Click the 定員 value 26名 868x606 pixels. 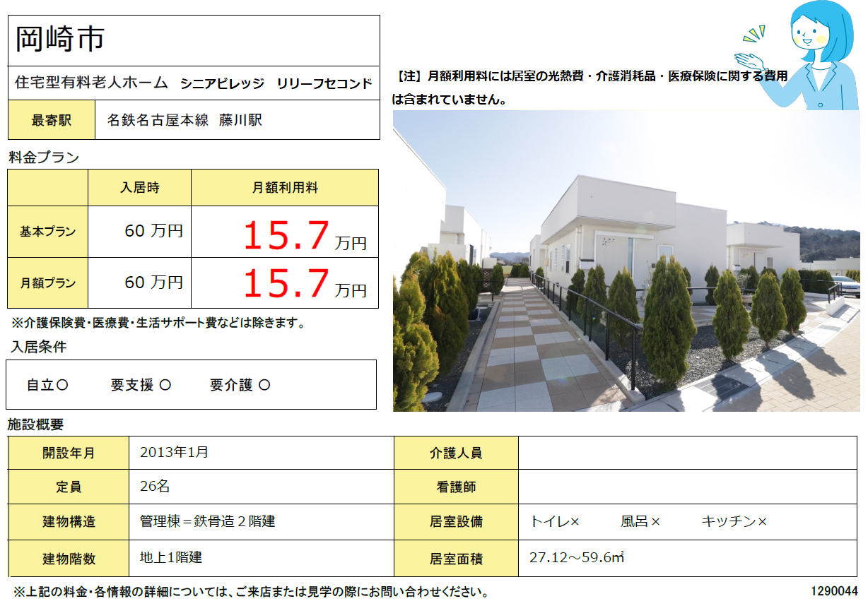pos(155,487)
